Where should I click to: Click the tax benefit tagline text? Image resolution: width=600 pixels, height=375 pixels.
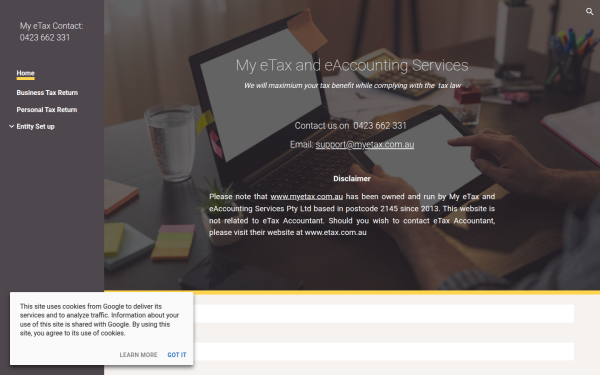tap(352, 85)
